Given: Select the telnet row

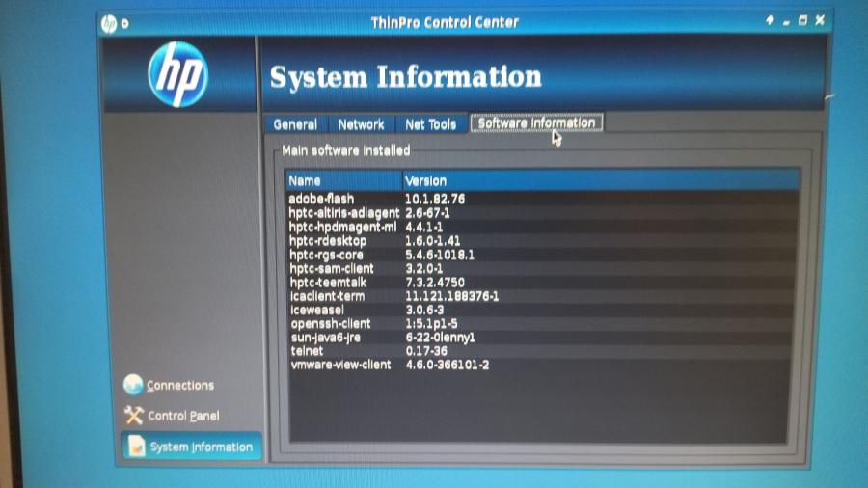Looking at the screenshot, I should coord(542,351).
